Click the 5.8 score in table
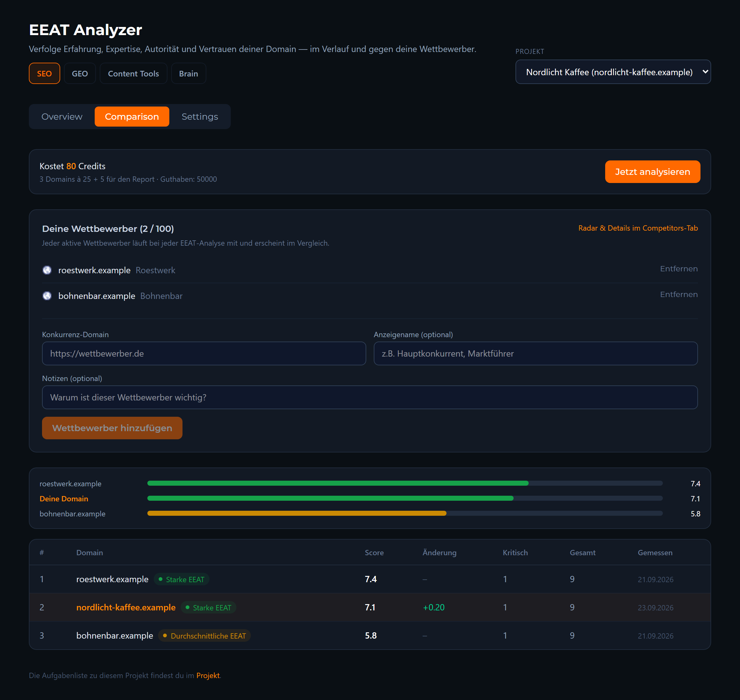The image size is (740, 700). click(370, 636)
